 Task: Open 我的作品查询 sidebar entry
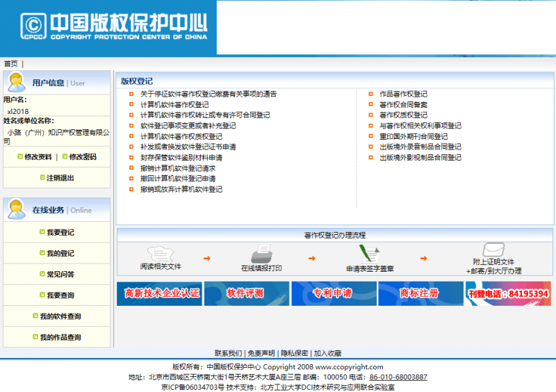coord(60,337)
